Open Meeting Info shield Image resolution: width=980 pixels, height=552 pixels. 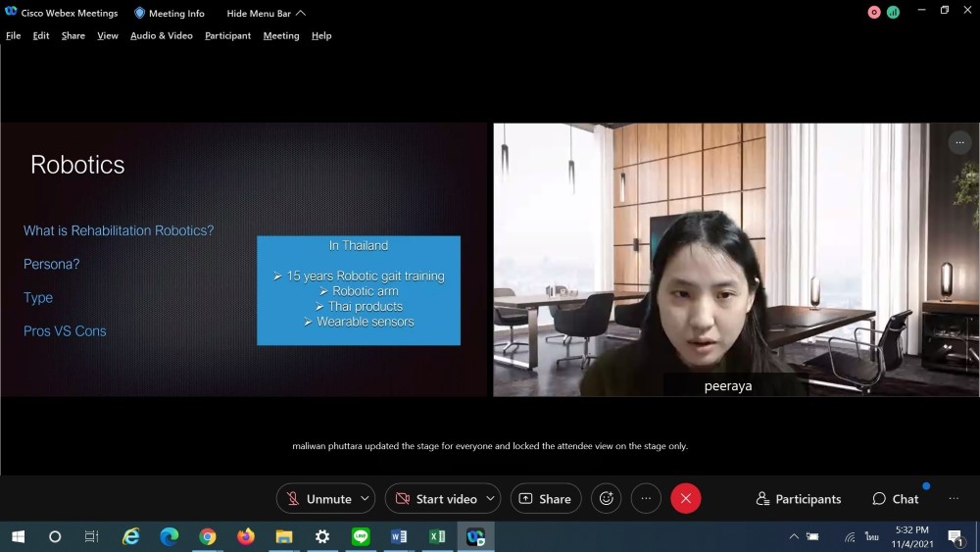(x=170, y=13)
